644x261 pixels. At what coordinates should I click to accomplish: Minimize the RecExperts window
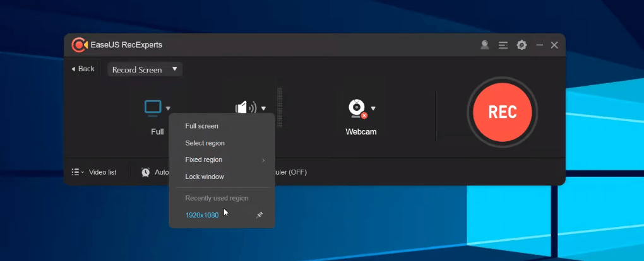(x=540, y=45)
